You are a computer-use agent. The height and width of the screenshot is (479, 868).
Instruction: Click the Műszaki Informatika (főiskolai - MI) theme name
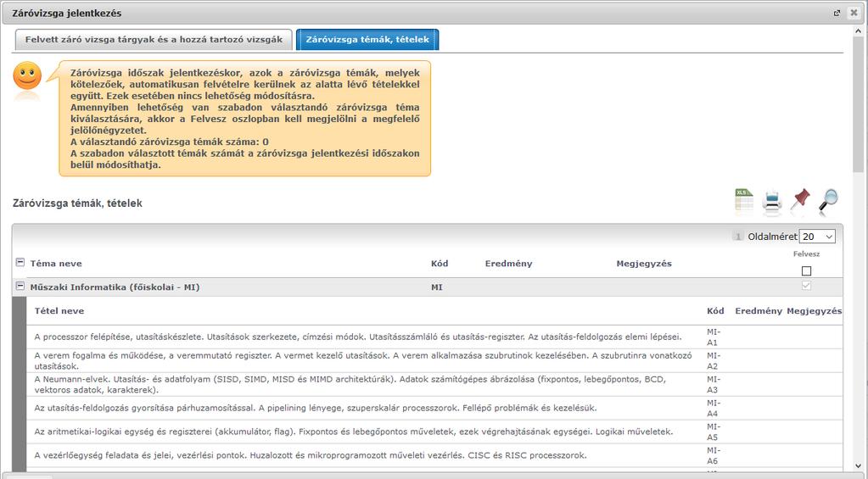coord(115,287)
